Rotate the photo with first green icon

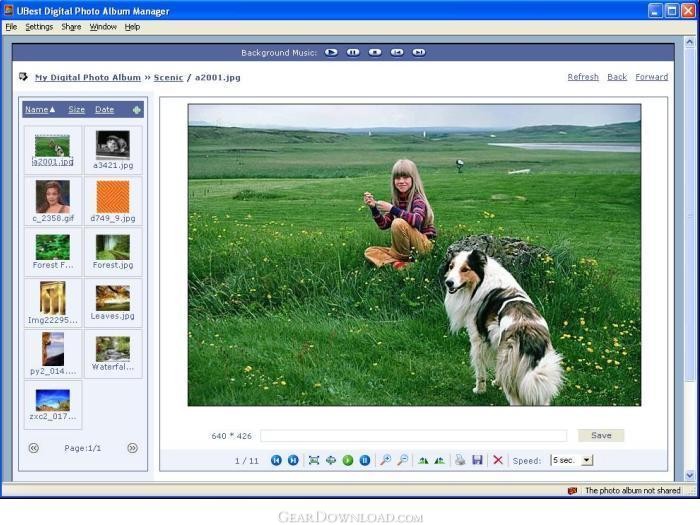(x=423, y=460)
